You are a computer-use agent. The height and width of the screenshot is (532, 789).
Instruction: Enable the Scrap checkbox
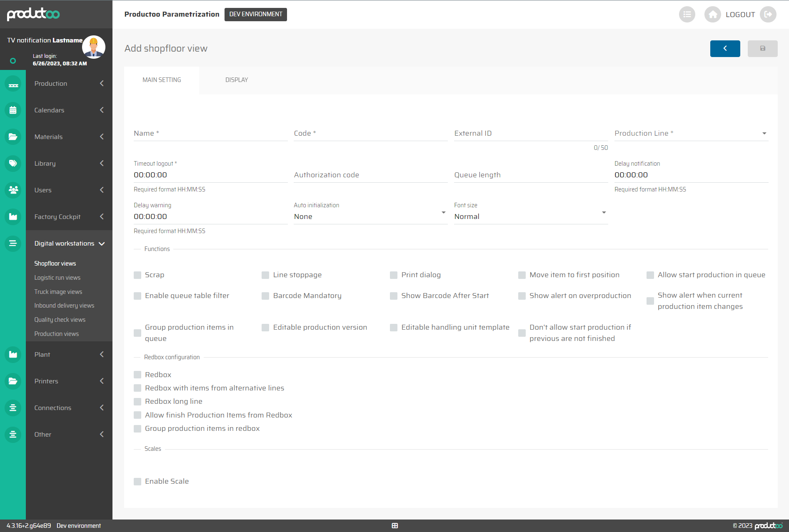point(137,275)
